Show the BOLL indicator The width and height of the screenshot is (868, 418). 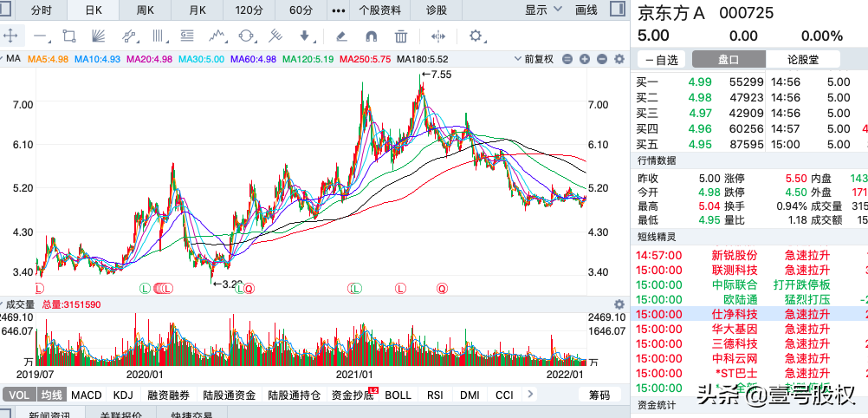coord(398,395)
